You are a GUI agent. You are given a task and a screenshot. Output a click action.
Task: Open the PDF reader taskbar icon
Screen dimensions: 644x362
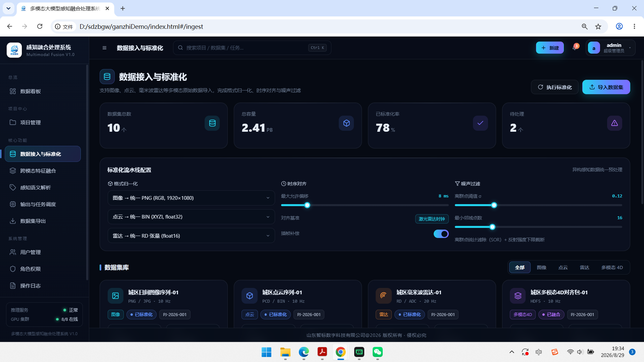pyautogui.click(x=322, y=352)
